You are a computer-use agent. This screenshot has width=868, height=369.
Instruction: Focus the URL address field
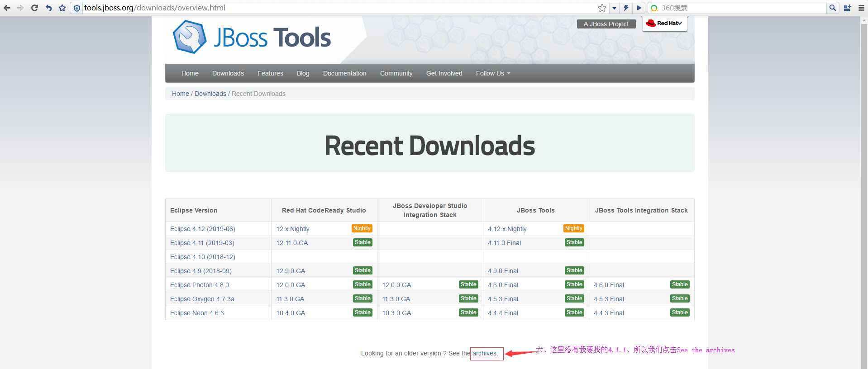[339, 8]
